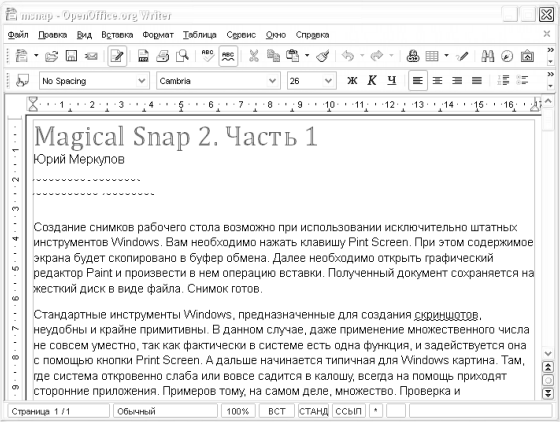Image resolution: width=560 pixels, height=422 pixels.
Task: Close the document with menu bar X
Action: tap(547, 34)
